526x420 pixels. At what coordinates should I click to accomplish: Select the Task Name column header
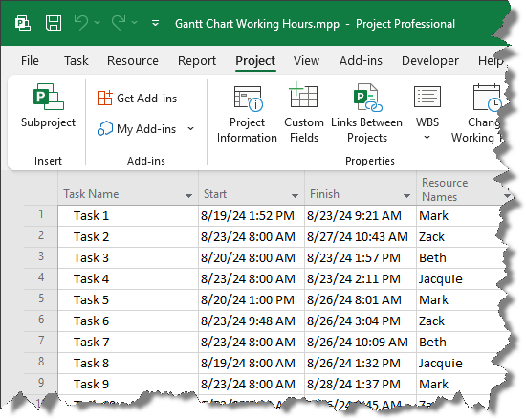(128, 188)
